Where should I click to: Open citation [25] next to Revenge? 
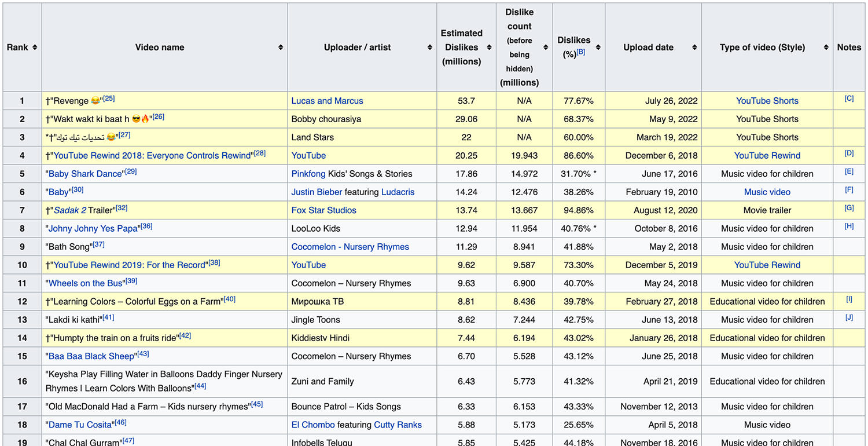click(x=109, y=98)
